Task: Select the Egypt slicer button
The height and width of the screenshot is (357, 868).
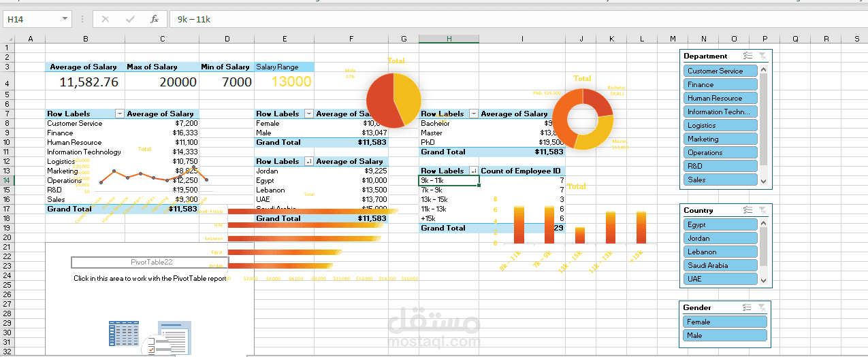Action: (720, 224)
